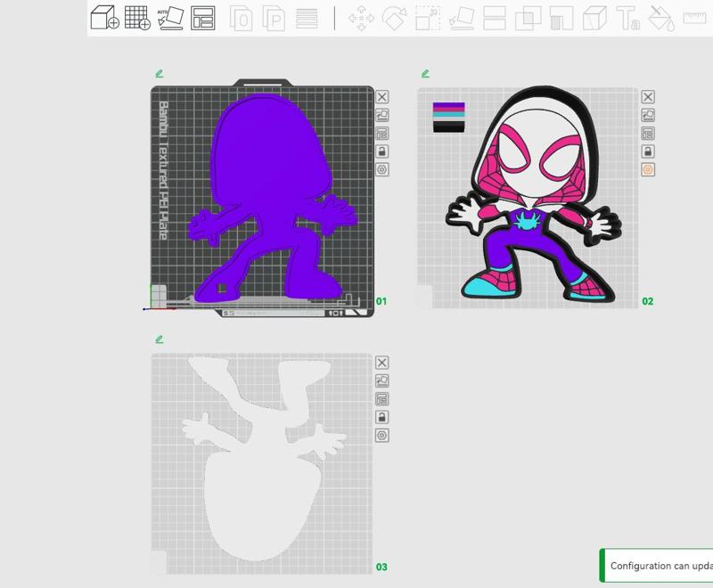The image size is (713, 588).
Task: Select the Rotate tool
Action: click(x=394, y=18)
